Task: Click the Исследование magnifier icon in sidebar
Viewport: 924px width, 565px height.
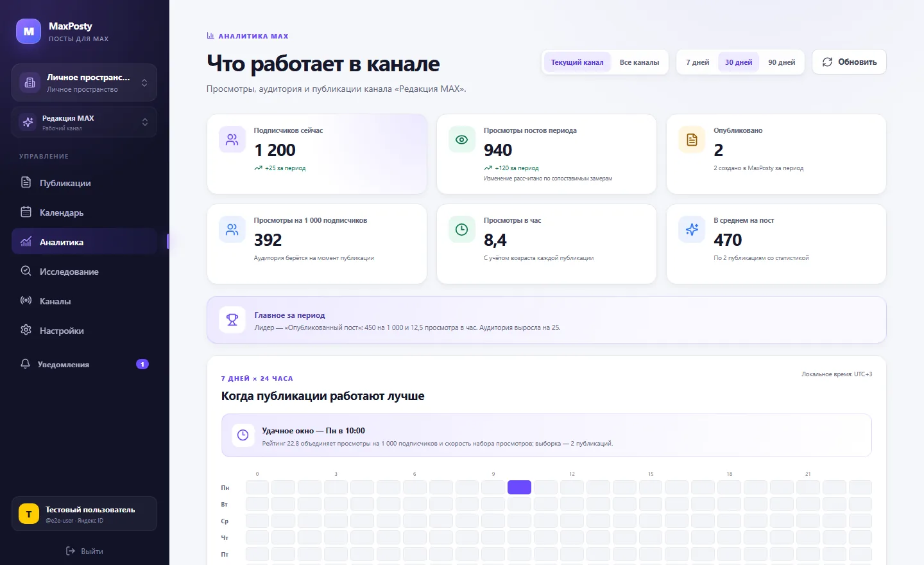Action: tap(26, 271)
